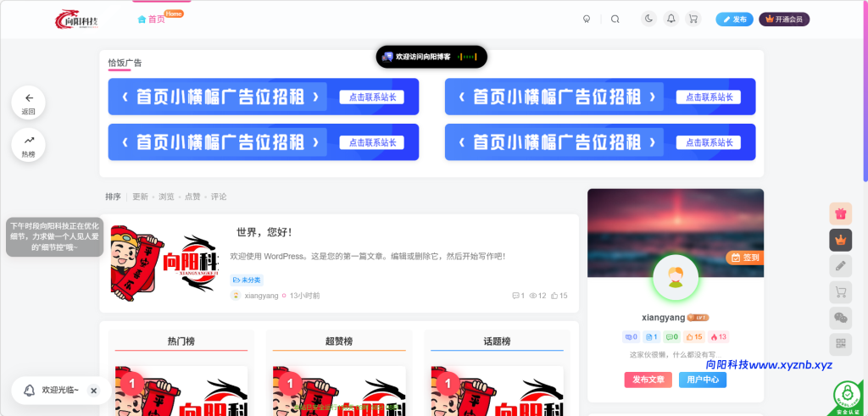Click the blue stat badge showing 0
Viewport: 868px width, 416px height.
pyautogui.click(x=631, y=336)
